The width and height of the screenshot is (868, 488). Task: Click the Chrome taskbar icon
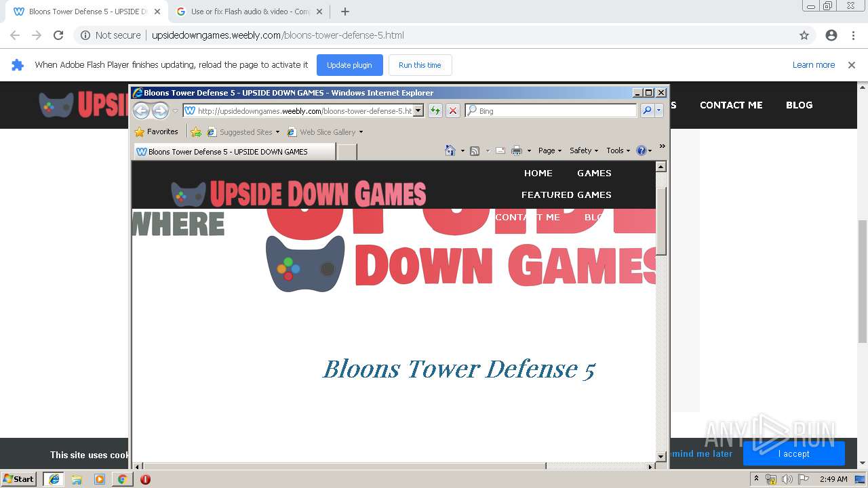tap(122, 479)
